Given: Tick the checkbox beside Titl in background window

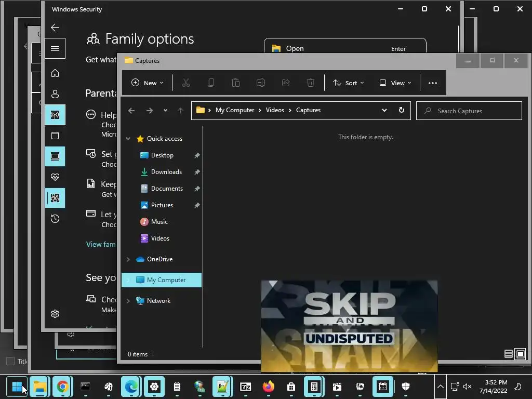Looking at the screenshot, I should coord(10,361).
